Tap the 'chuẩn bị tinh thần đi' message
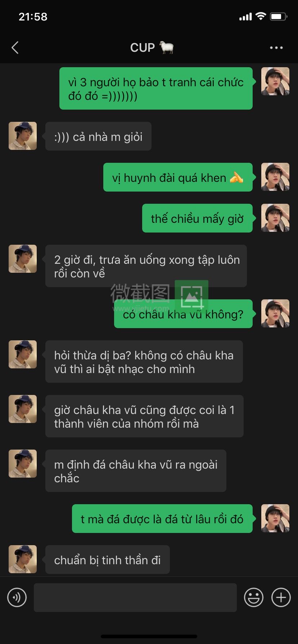Image resolution: width=298 pixels, height=644 pixels. tap(107, 560)
